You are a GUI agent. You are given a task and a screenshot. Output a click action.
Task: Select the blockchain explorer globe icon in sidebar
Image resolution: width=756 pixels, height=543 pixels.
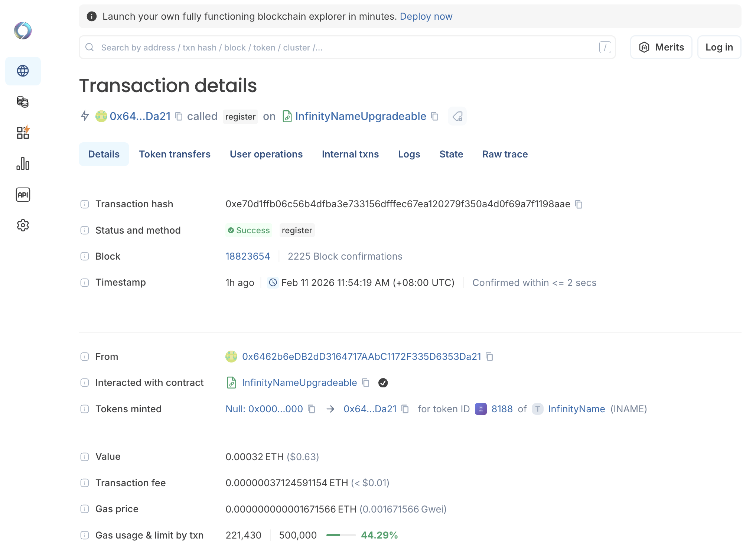pyautogui.click(x=23, y=71)
